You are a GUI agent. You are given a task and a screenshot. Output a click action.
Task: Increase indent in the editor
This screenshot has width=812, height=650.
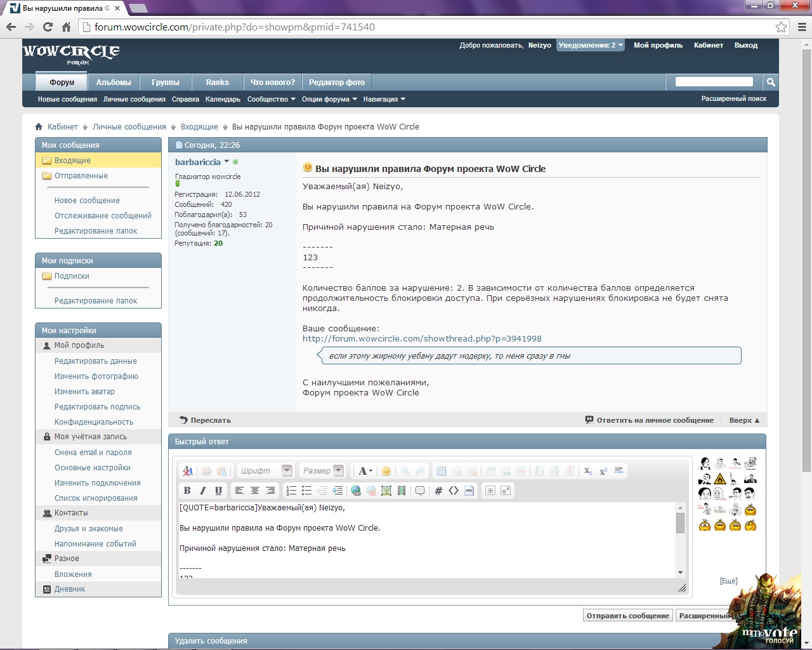click(337, 491)
